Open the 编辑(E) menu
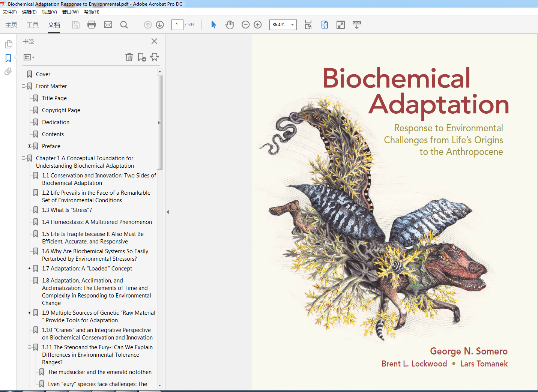Viewport: 538px width, 392px height. point(29,12)
